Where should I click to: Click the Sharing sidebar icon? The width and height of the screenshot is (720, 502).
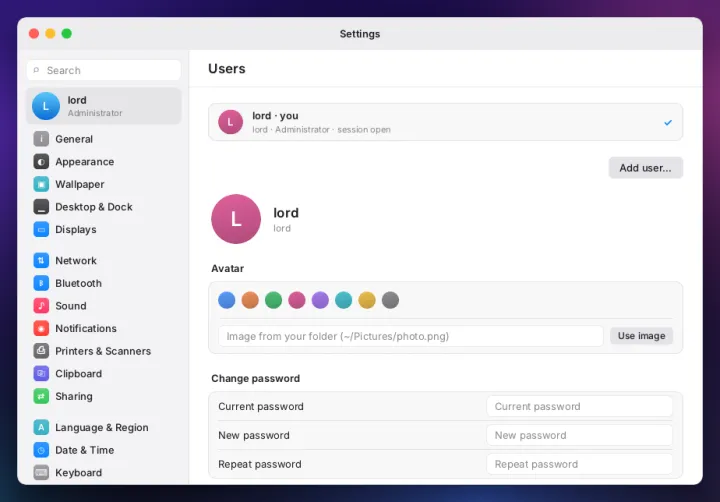coord(41,396)
